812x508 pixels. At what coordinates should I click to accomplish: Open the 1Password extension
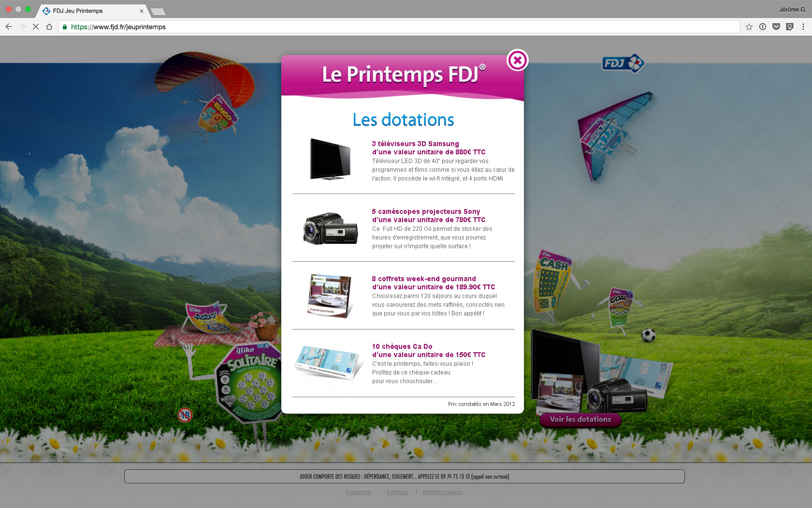pyautogui.click(x=763, y=27)
